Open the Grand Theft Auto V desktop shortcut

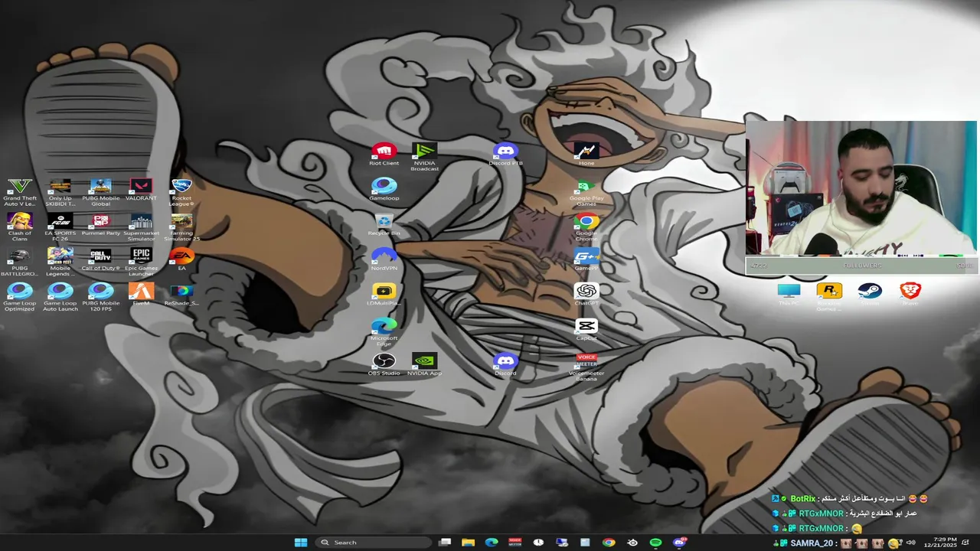pyautogui.click(x=19, y=191)
